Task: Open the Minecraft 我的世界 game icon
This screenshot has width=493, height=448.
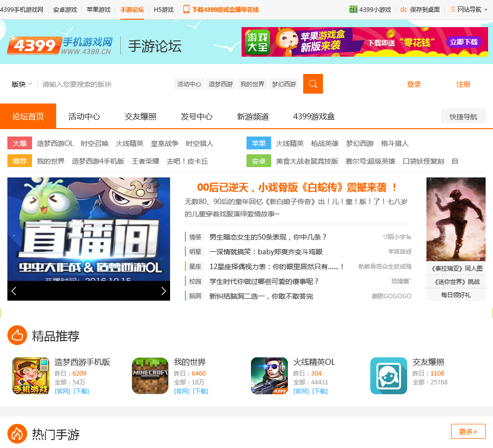Action: tap(150, 376)
